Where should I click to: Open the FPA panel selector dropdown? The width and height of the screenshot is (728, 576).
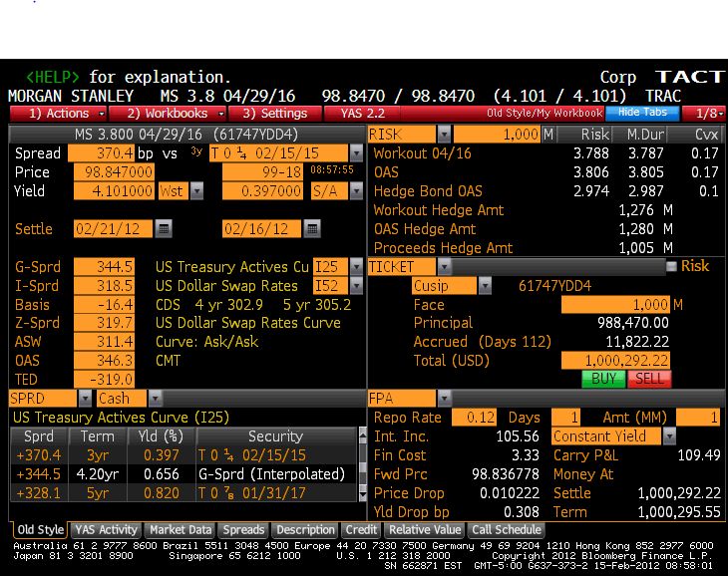pos(444,398)
